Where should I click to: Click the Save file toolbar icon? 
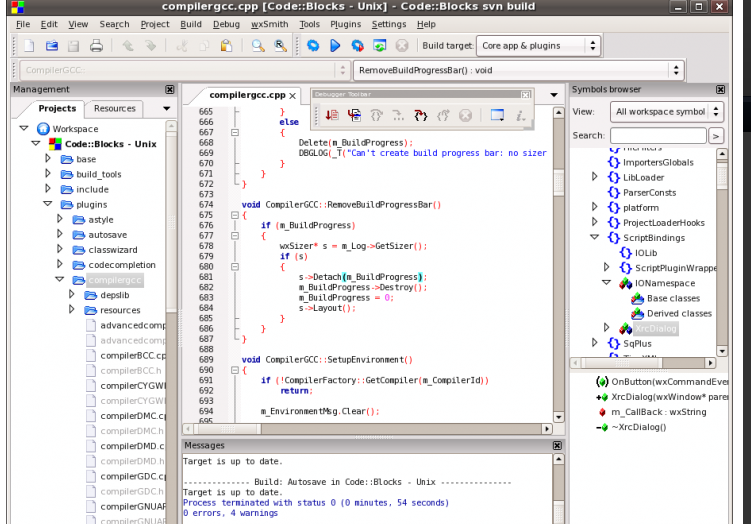tap(73, 46)
